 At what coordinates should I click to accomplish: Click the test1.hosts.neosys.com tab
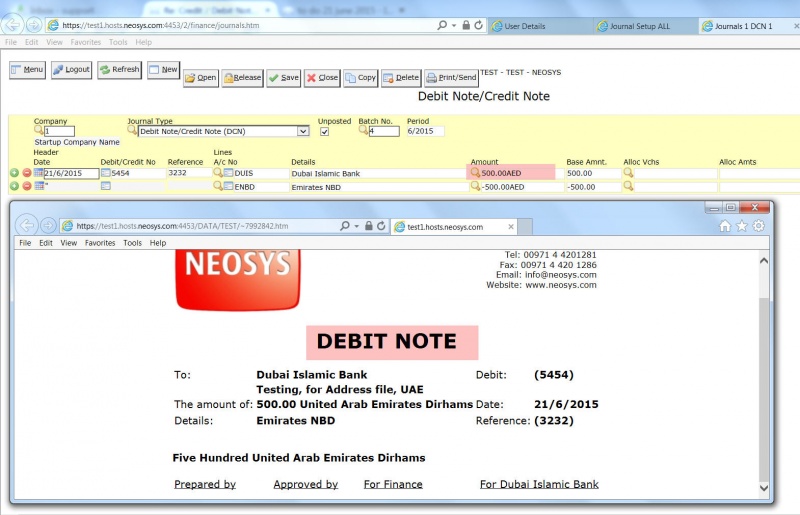[454, 227]
